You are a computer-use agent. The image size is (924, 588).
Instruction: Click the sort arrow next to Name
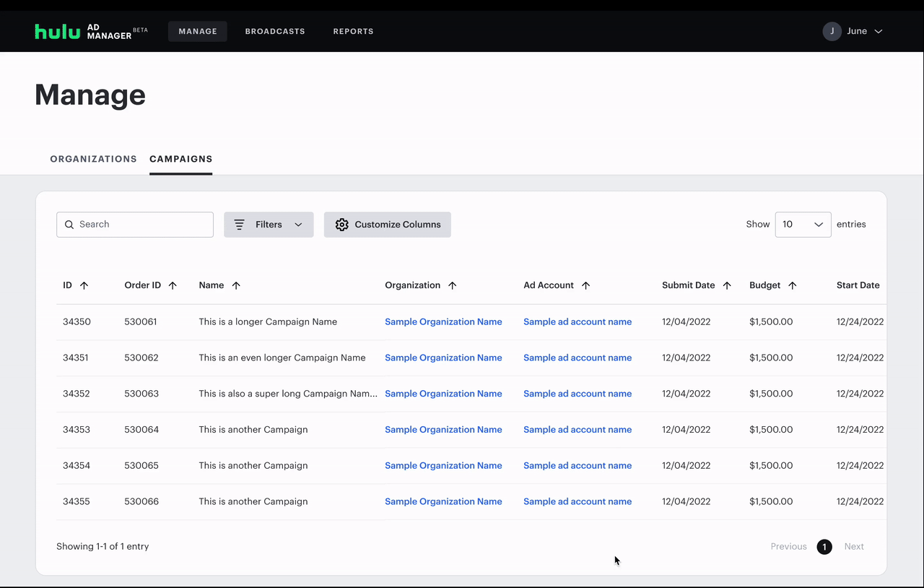click(235, 285)
